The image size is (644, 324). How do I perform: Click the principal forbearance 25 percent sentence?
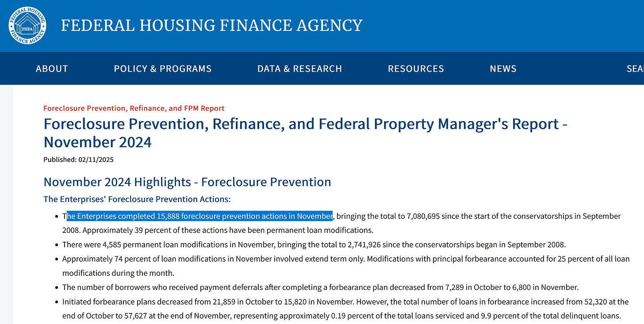[346, 266]
